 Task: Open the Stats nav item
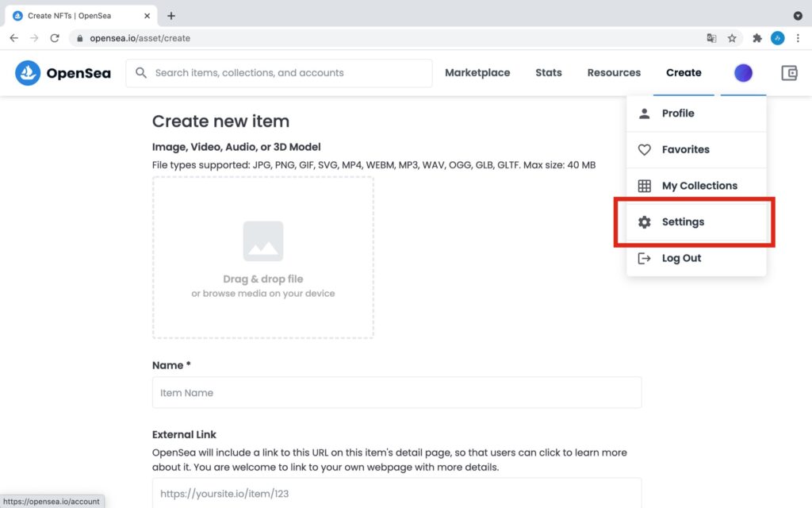coord(549,72)
